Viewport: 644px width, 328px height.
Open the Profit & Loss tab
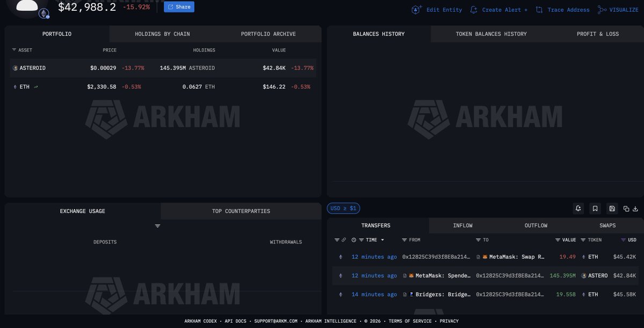point(598,34)
